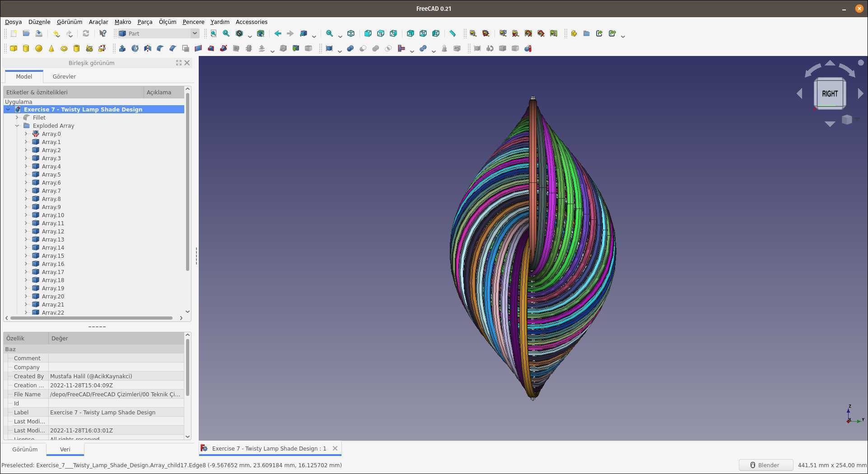
Task: Click the Open document folder icon
Action: [26, 33]
